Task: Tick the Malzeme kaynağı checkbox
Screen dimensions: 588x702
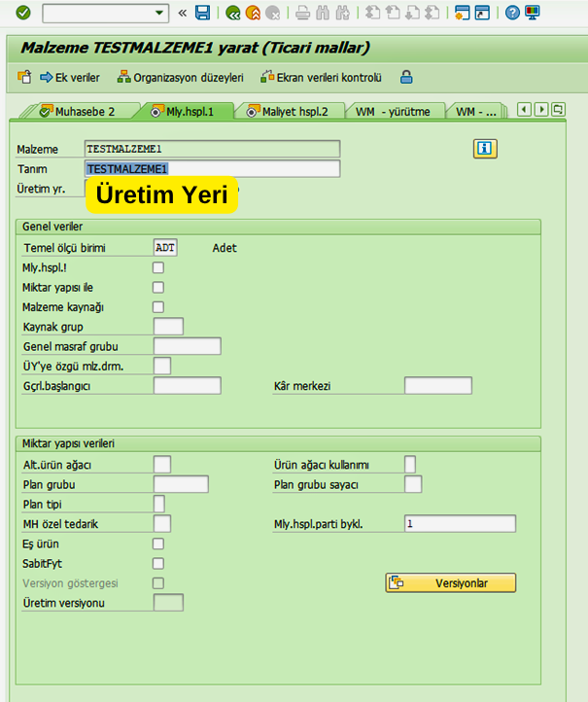Action: pos(158,307)
